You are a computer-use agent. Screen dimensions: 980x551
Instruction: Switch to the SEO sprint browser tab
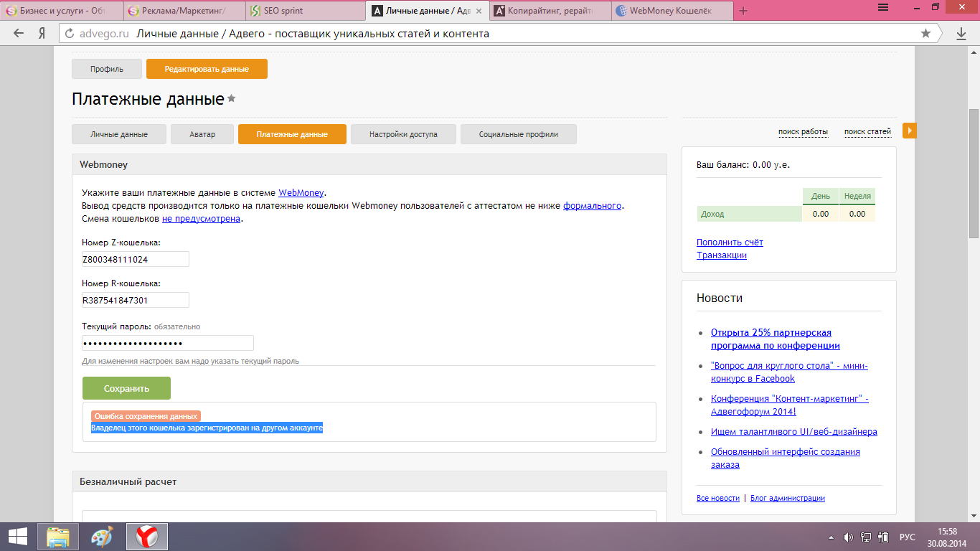click(x=306, y=11)
